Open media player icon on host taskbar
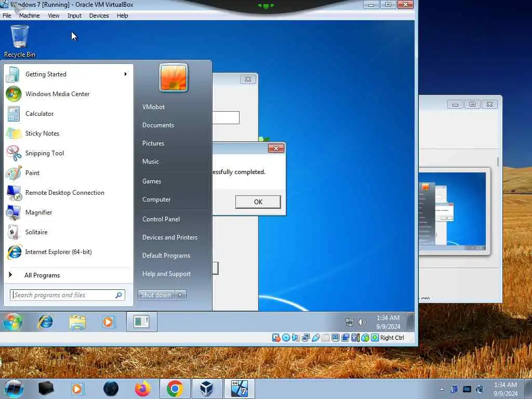The height and width of the screenshot is (399, 532). pos(77,389)
